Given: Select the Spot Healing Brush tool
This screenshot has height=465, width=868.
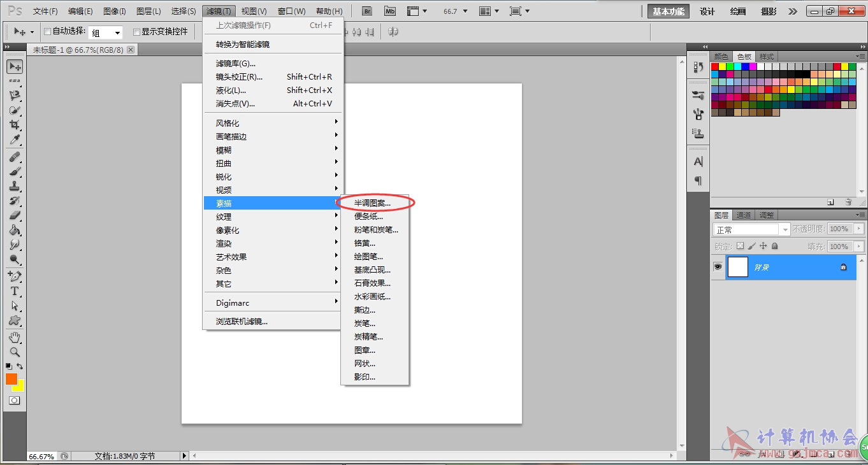Looking at the screenshot, I should [x=15, y=157].
